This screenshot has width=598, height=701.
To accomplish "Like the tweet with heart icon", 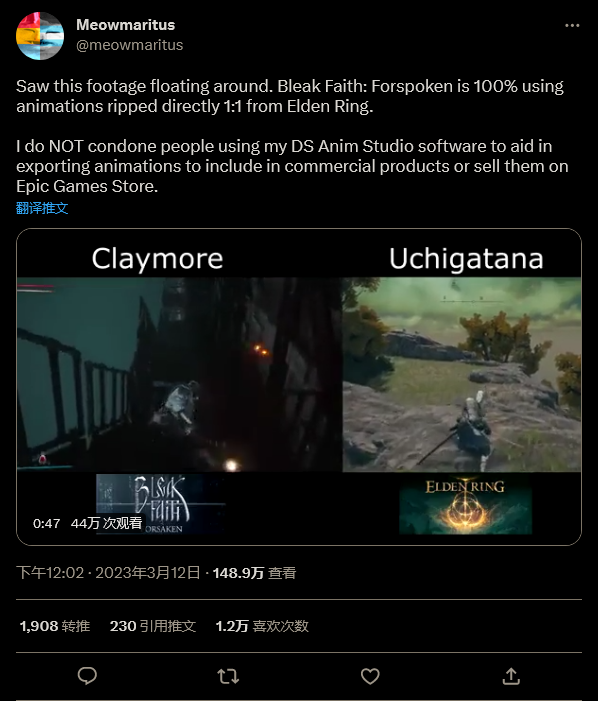I will 370,676.
